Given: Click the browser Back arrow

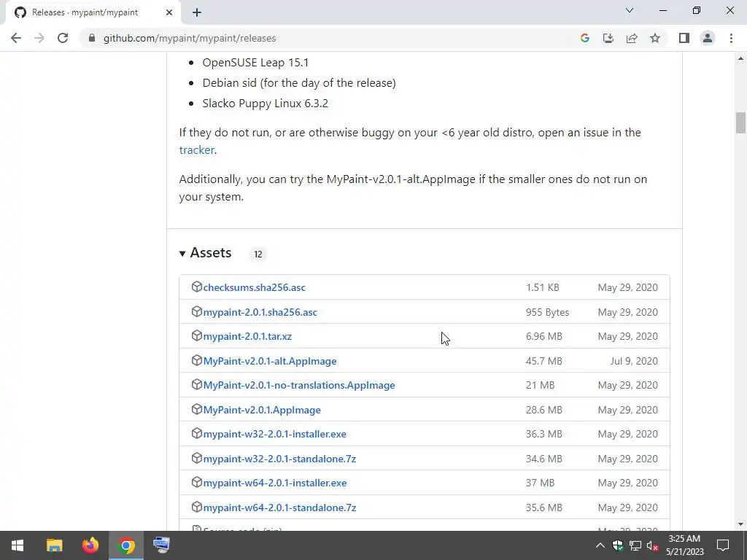Looking at the screenshot, I should pyautogui.click(x=16, y=38).
